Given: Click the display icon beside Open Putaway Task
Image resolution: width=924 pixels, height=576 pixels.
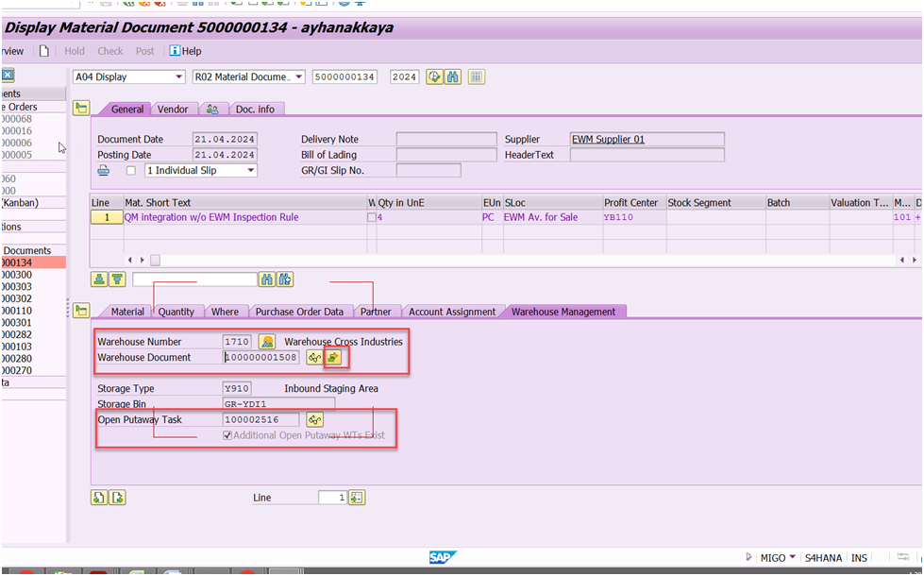Looking at the screenshot, I should pos(314,419).
